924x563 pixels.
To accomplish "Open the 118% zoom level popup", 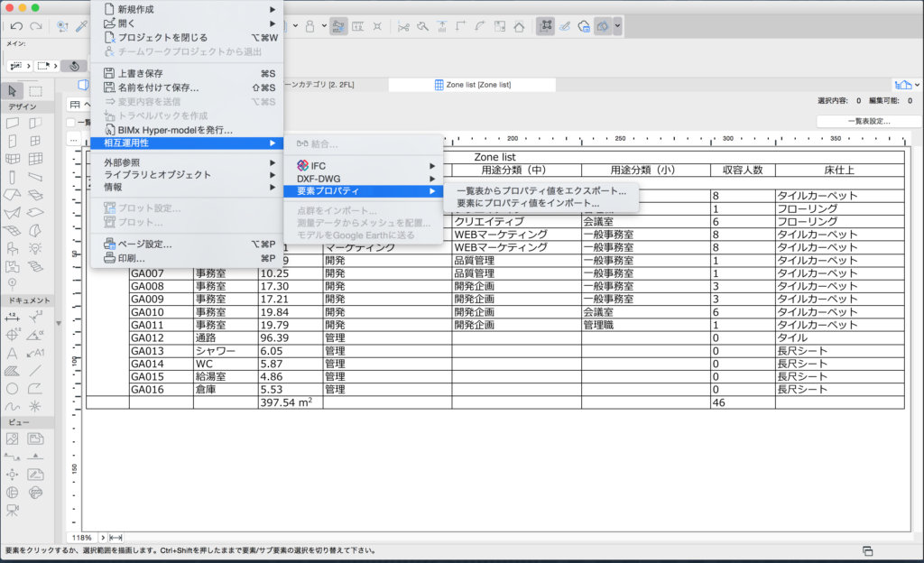I will (83, 537).
